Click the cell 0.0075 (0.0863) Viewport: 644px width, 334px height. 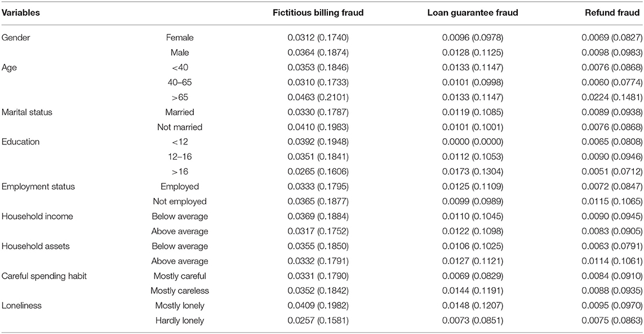(x=611, y=320)
